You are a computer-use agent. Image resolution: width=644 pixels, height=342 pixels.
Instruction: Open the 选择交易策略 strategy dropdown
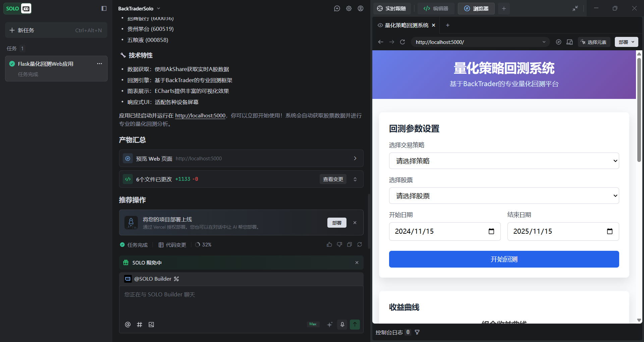[x=504, y=161]
